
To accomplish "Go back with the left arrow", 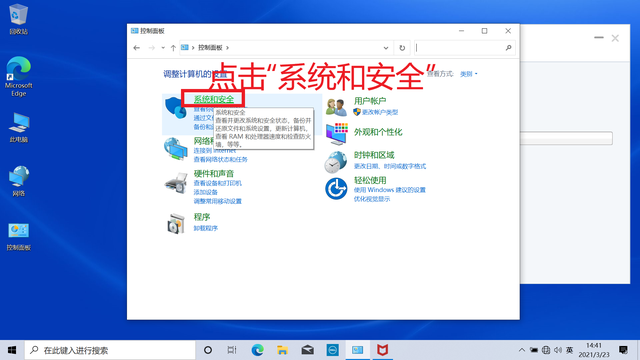I will 137,48.
